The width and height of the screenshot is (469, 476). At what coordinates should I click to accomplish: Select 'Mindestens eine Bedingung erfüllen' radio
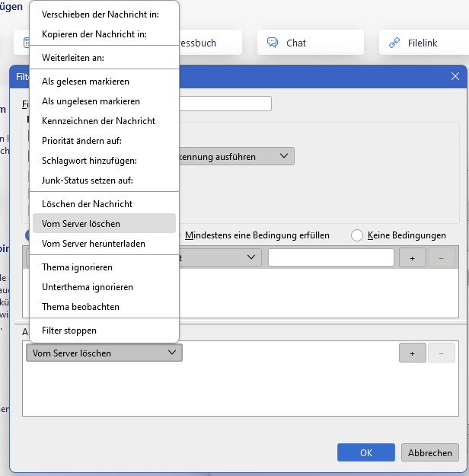tap(257, 235)
